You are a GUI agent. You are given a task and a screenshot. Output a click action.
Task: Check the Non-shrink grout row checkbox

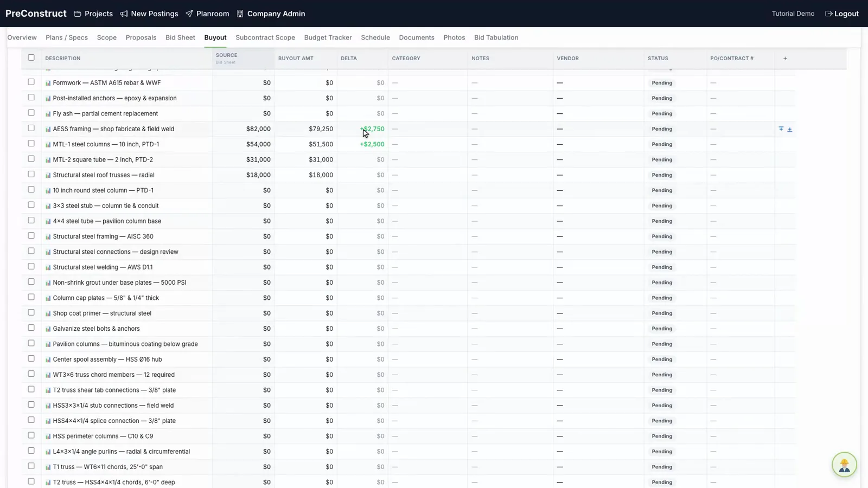[x=31, y=282]
